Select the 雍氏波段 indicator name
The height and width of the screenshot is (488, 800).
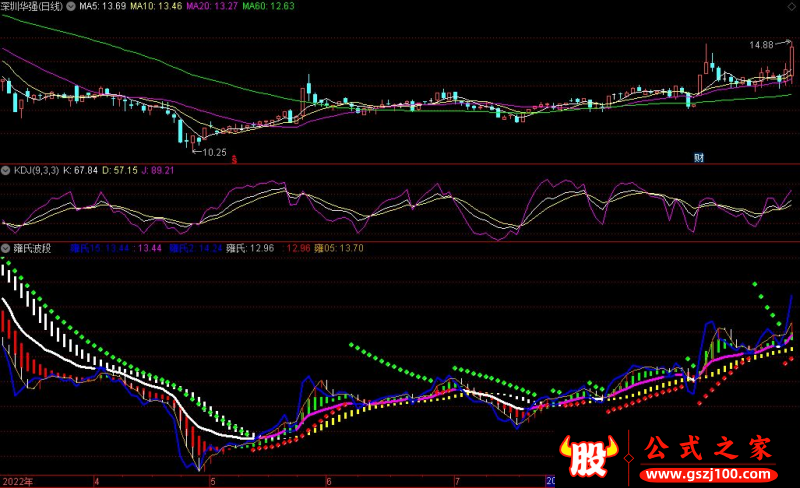pos(35,248)
